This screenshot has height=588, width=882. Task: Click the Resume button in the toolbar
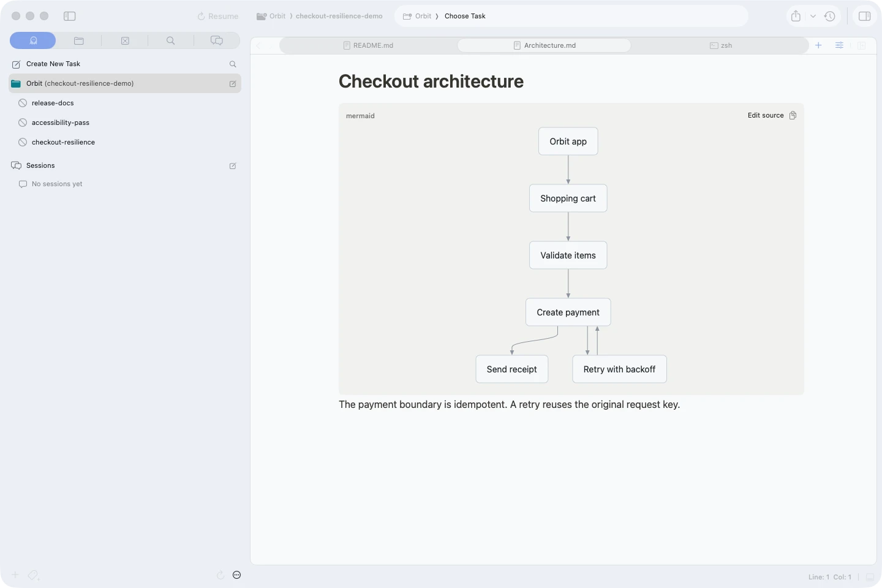(218, 17)
